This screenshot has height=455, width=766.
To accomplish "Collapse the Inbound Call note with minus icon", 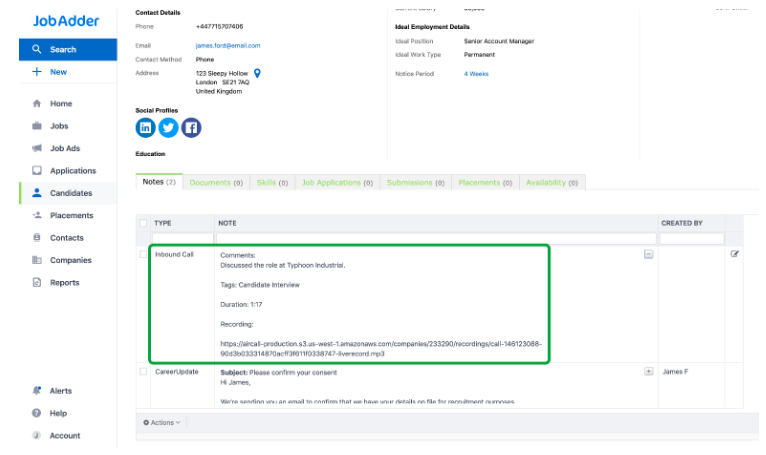I will (648, 254).
